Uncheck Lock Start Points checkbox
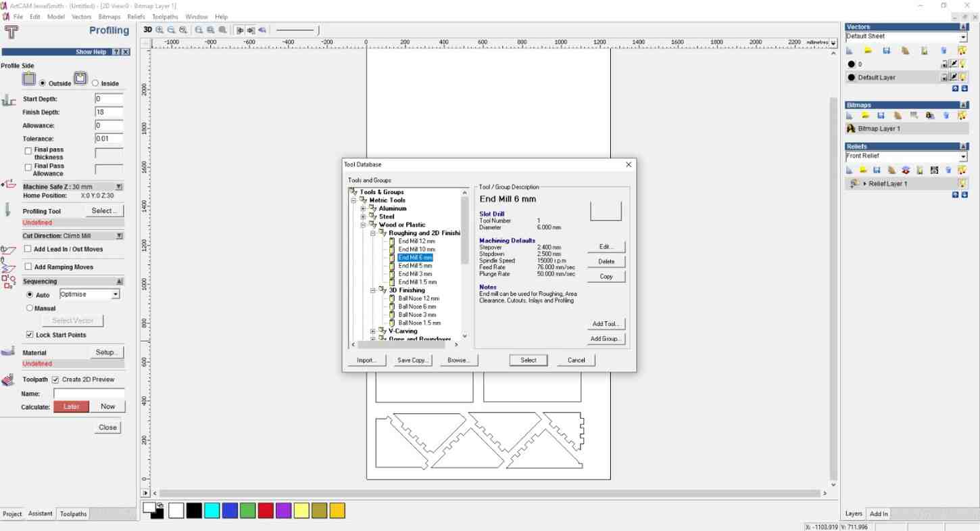 (x=29, y=335)
